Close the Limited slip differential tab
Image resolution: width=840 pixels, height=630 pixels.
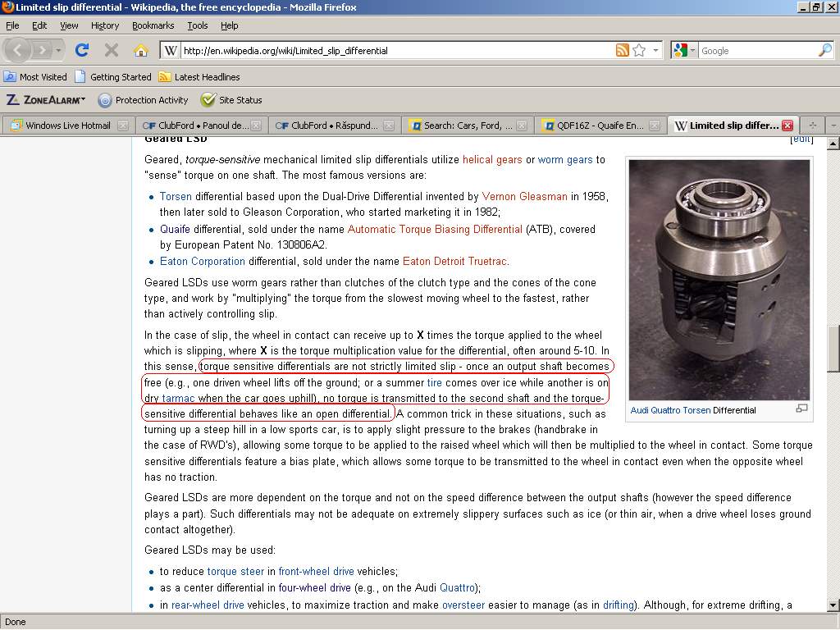787,126
